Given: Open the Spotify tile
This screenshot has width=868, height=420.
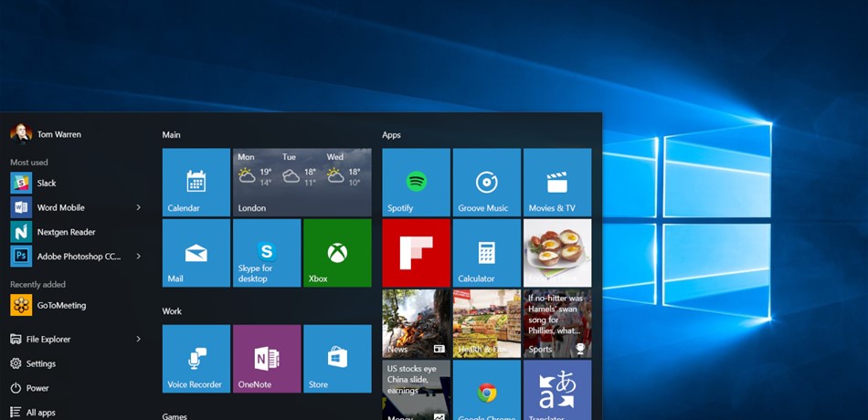Looking at the screenshot, I should [416, 182].
